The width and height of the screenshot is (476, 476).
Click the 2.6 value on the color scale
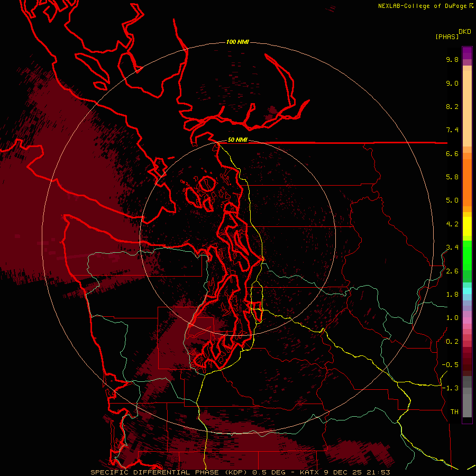(452, 271)
